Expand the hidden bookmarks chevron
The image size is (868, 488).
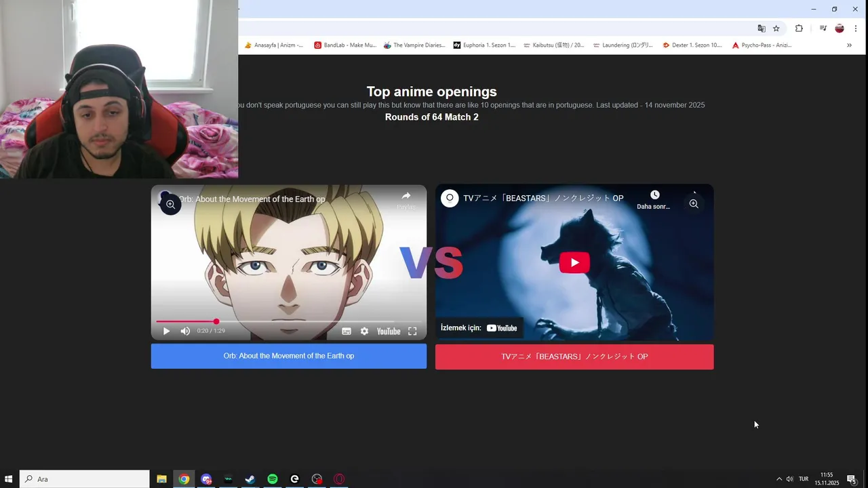click(x=849, y=45)
